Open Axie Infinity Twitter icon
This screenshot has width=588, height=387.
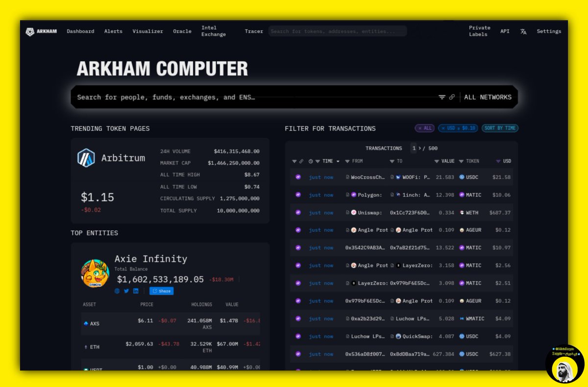pyautogui.click(x=126, y=291)
